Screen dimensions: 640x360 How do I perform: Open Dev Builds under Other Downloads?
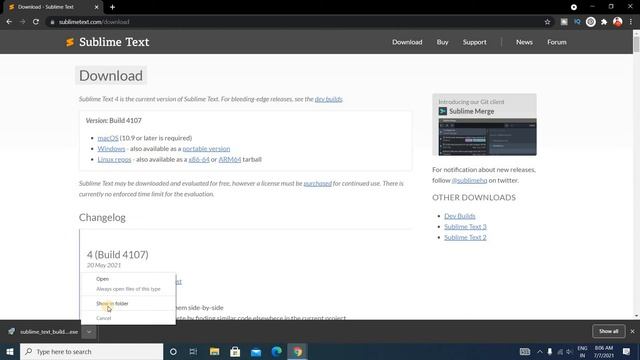(x=460, y=216)
